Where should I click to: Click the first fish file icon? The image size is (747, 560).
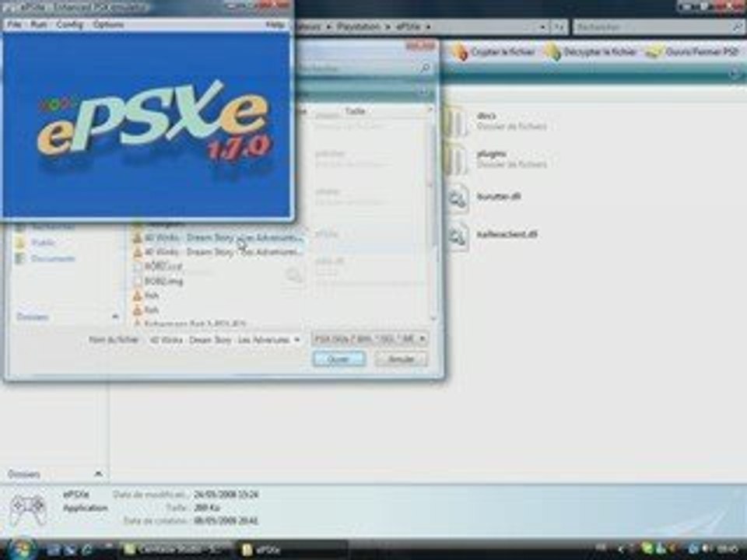(138, 296)
